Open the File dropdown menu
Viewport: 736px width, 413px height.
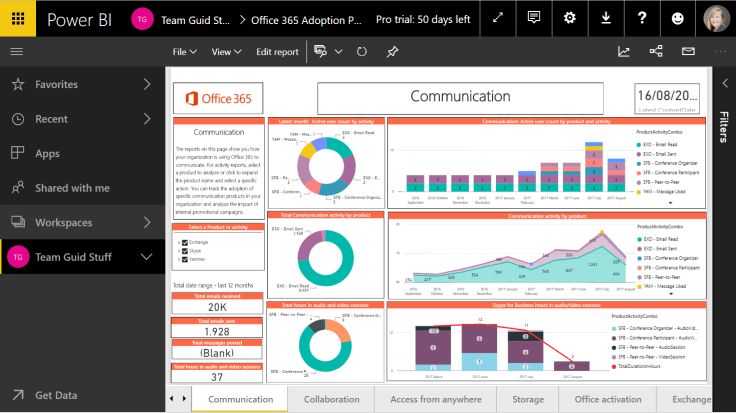tap(184, 51)
